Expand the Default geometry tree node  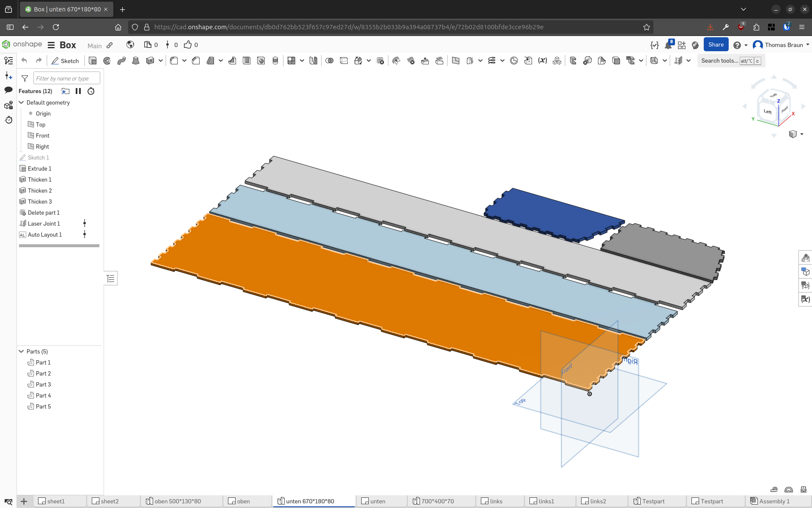click(21, 102)
